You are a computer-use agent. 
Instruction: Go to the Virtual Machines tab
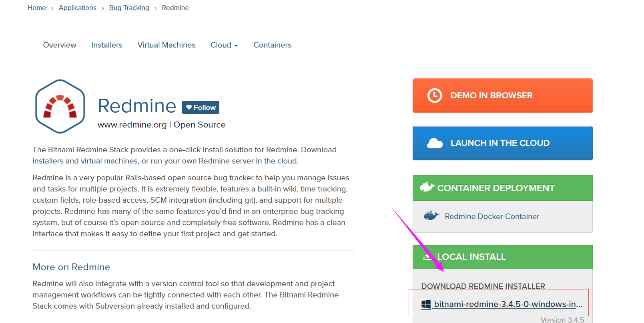(x=167, y=45)
